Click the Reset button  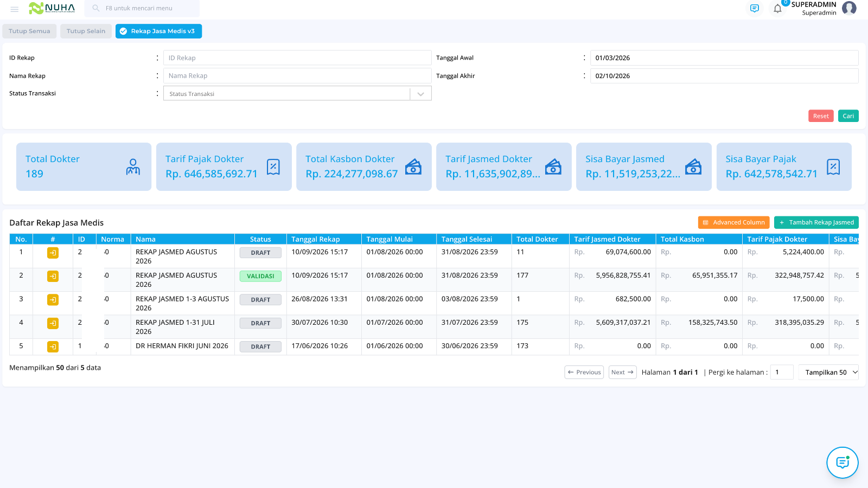coord(821,116)
